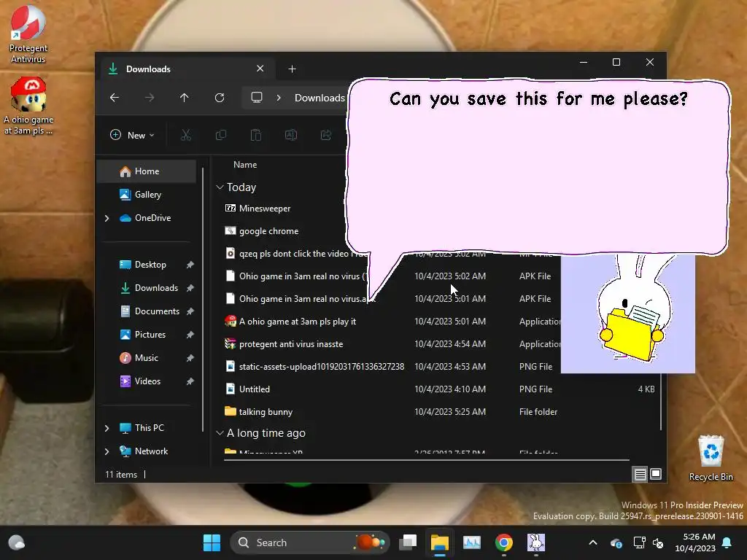The image size is (747, 560).
Task: Collapse the A long time ago group
Action: (x=220, y=433)
